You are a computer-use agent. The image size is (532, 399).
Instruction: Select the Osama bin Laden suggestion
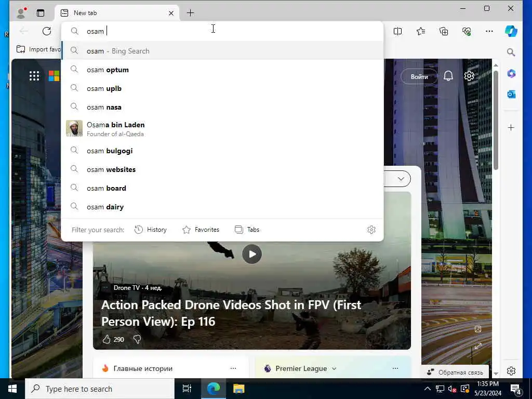click(222, 129)
